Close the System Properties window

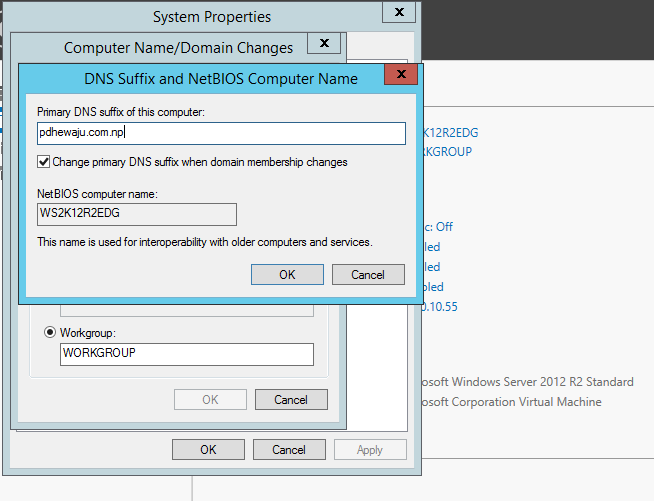400,14
